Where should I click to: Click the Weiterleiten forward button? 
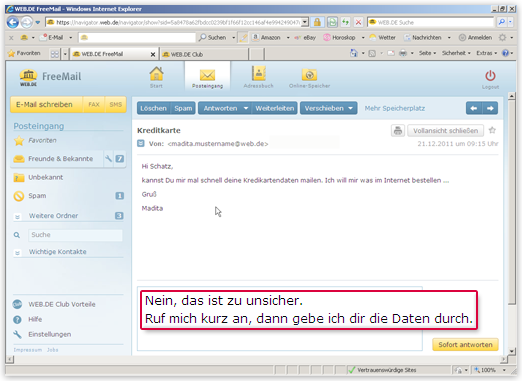coord(275,108)
